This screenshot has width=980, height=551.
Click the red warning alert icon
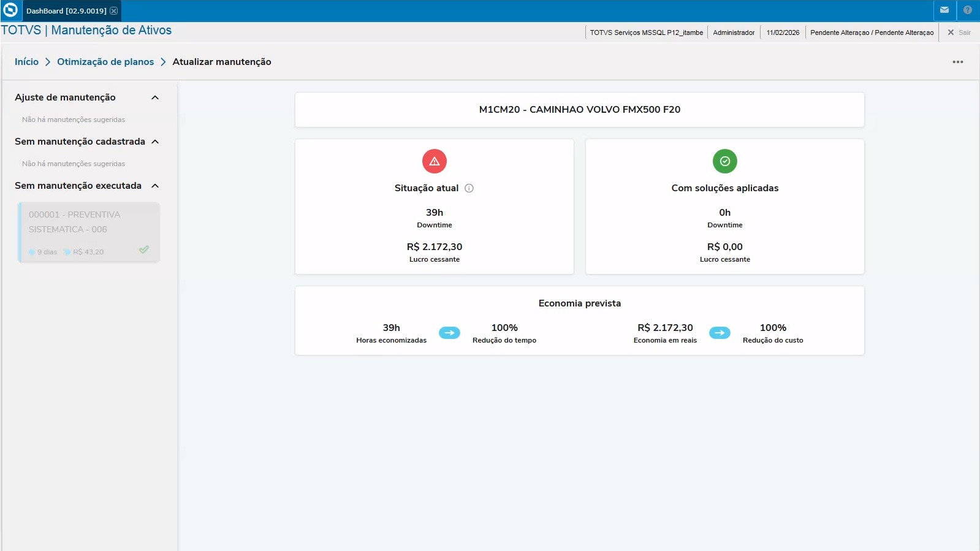click(435, 161)
